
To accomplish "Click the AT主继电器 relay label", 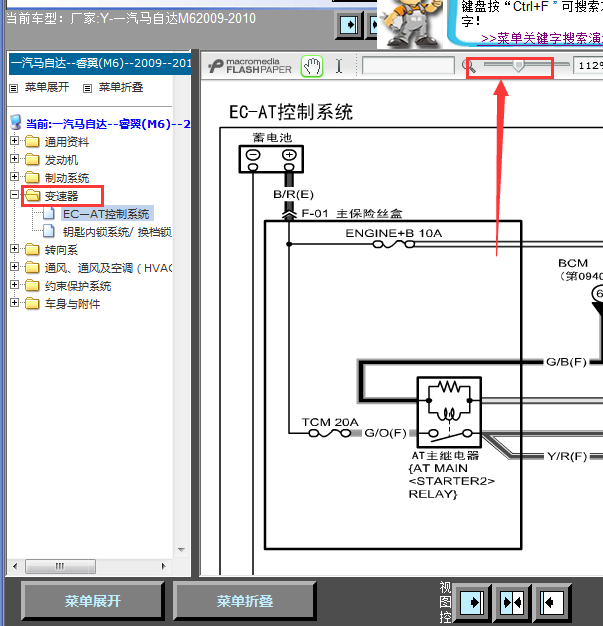I will pos(445,456).
